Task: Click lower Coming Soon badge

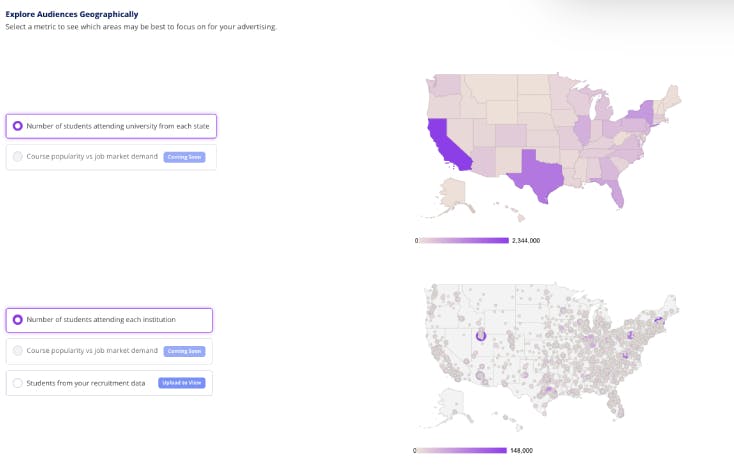Action: pyautogui.click(x=184, y=351)
